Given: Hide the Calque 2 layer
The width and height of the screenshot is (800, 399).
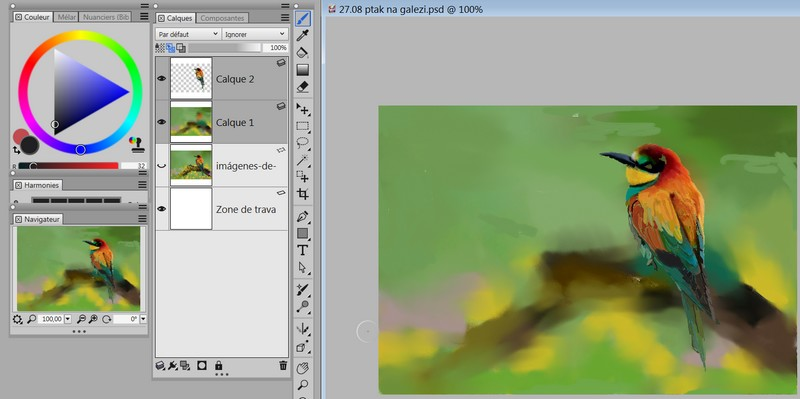Looking at the screenshot, I should pyautogui.click(x=162, y=79).
